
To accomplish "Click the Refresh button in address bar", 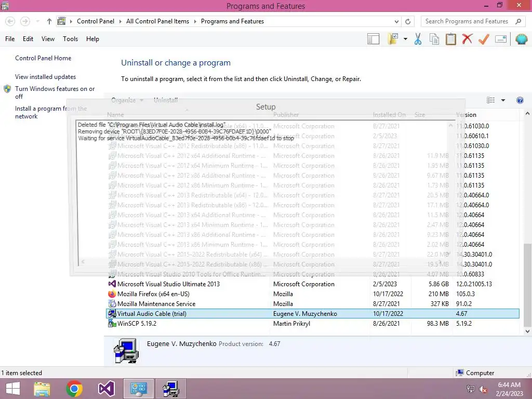I will pos(408,21).
